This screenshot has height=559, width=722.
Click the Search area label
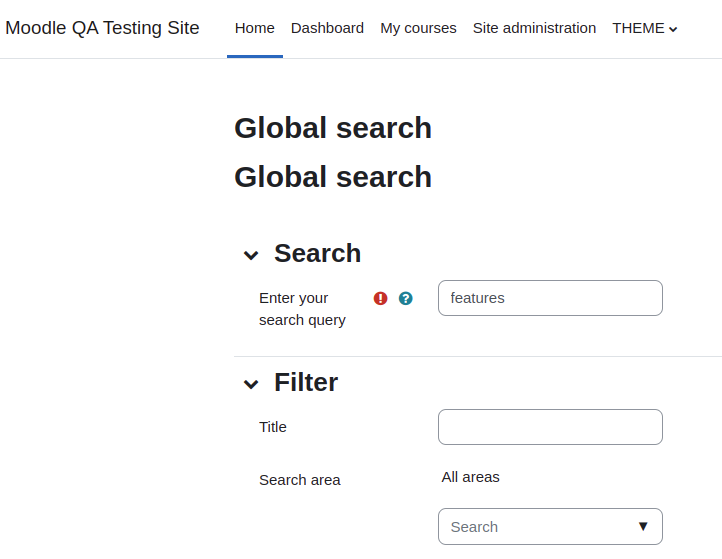point(300,480)
